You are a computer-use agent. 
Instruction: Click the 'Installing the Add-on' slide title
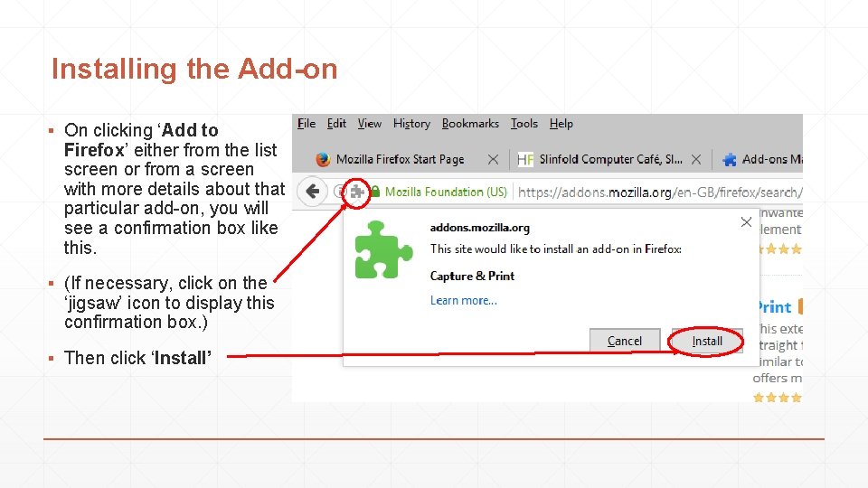click(194, 70)
